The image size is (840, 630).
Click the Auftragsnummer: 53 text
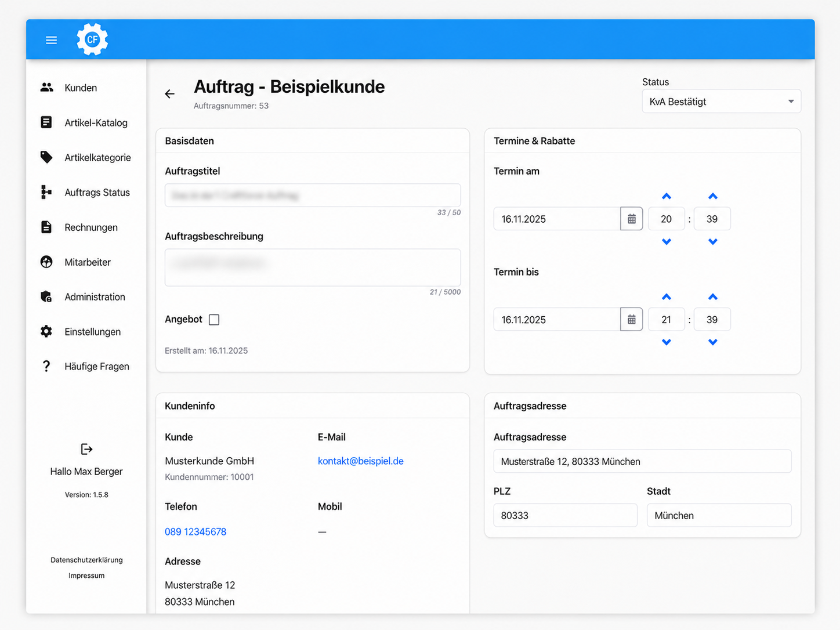point(231,106)
